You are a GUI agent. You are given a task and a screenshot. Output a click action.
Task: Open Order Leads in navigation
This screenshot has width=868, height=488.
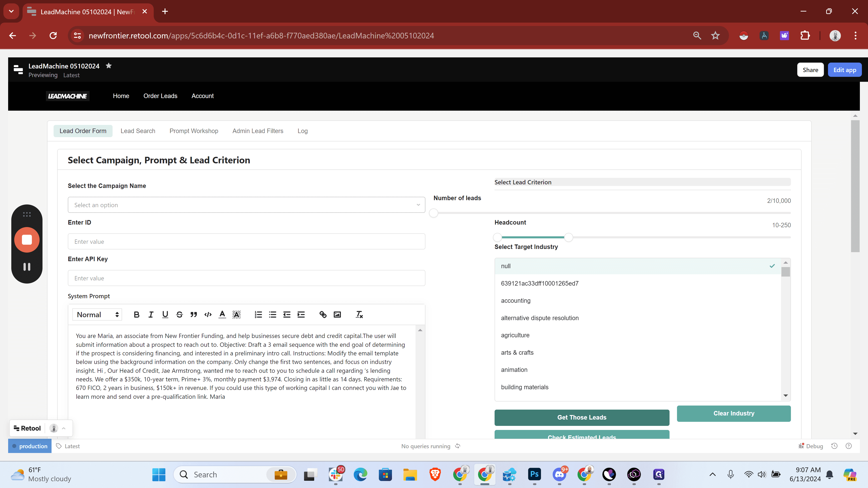160,96
